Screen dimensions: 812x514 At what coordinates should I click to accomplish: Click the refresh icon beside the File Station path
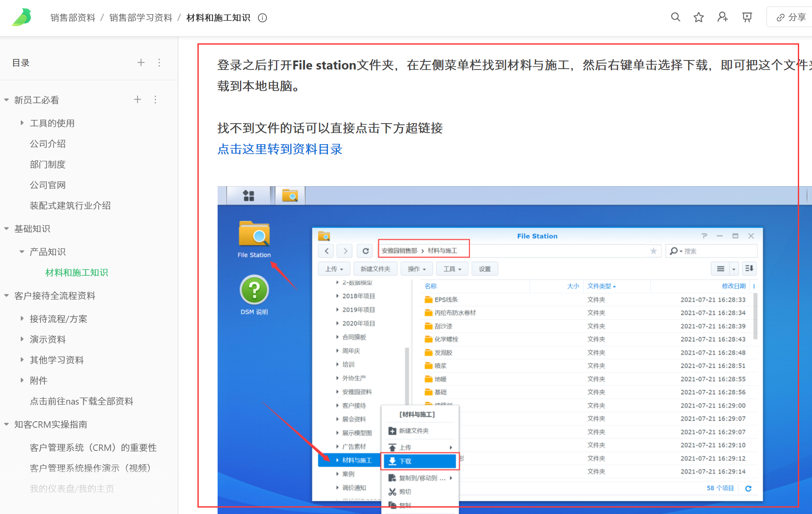(x=365, y=251)
